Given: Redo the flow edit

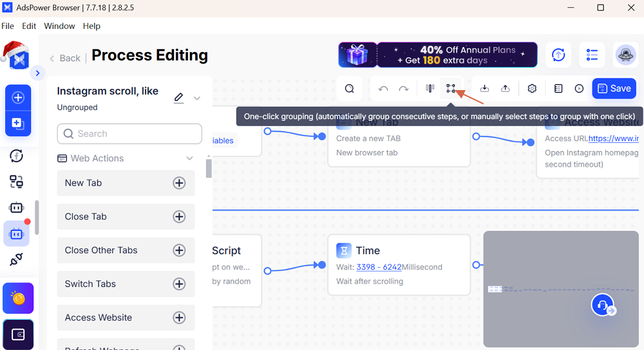Looking at the screenshot, I should (404, 89).
